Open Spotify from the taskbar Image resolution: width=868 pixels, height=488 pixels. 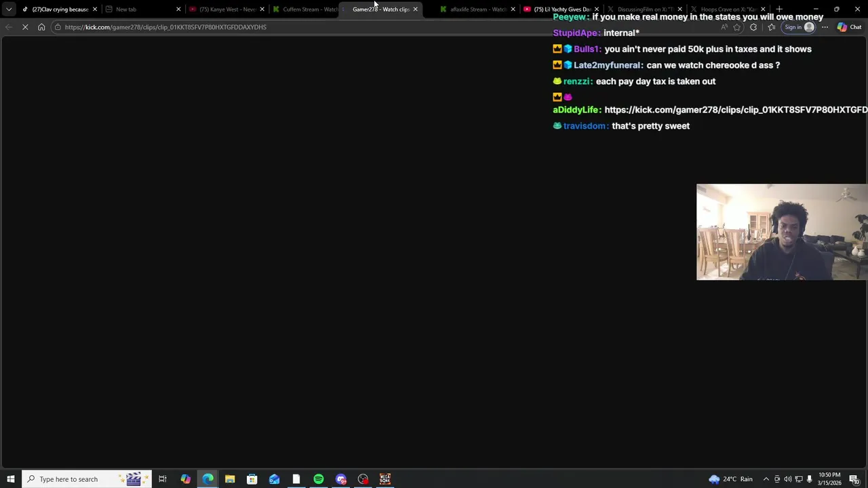[318, 479]
